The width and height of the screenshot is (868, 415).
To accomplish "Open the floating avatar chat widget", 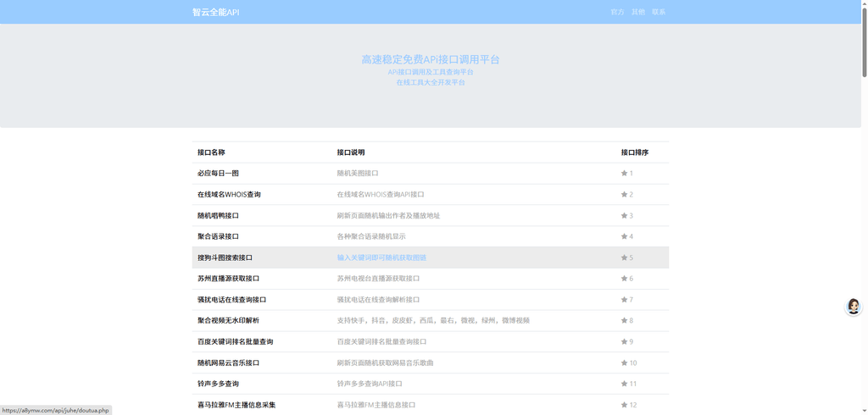I will (x=853, y=307).
